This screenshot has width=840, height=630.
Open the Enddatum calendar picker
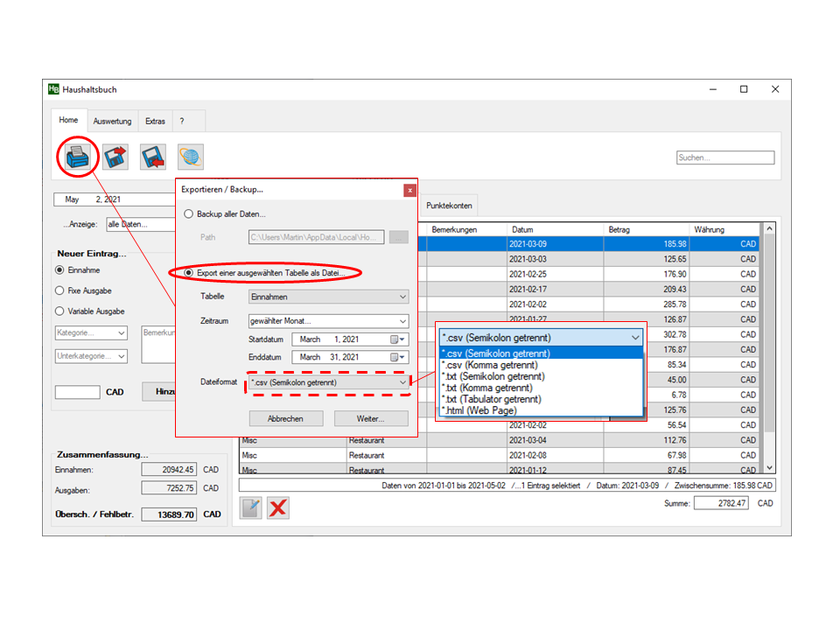[398, 357]
